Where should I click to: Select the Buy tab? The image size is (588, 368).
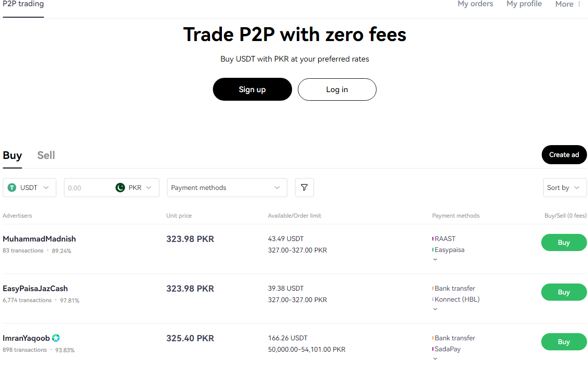(12, 156)
